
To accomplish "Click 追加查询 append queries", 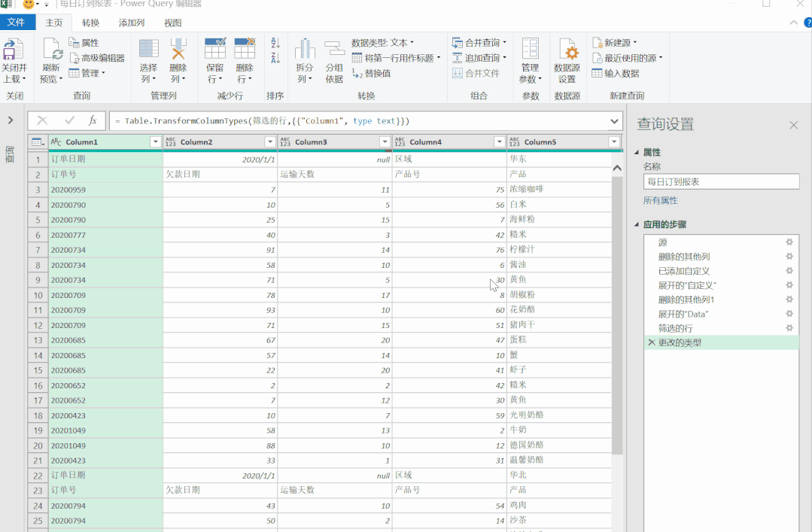I will click(x=479, y=58).
